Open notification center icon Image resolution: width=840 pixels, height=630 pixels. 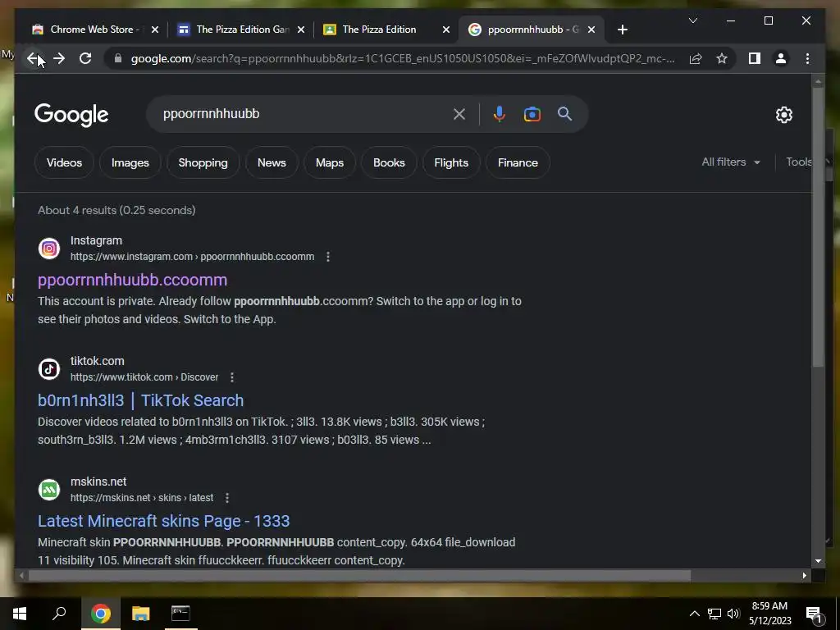pyautogui.click(x=814, y=614)
